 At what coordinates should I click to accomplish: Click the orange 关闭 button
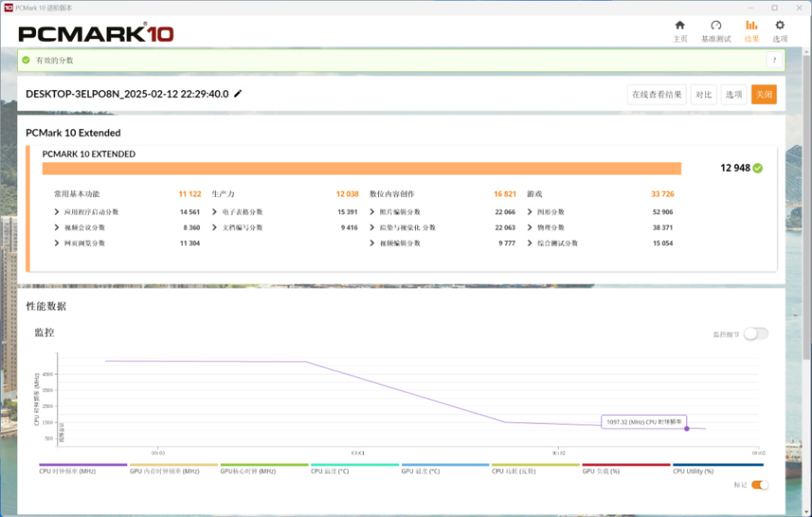(764, 94)
